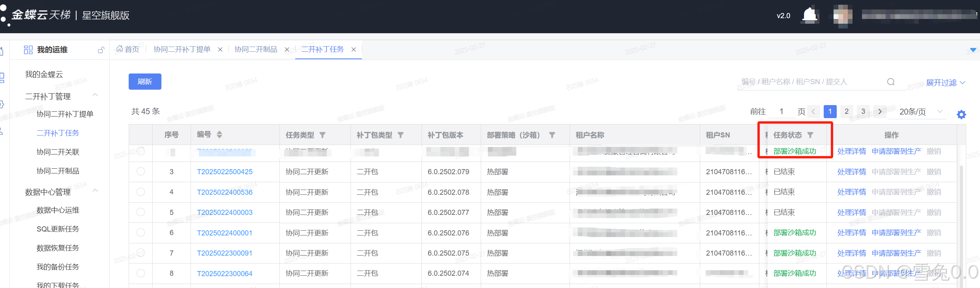Toggle sidebar pin lock icon
980x288 pixels.
101,50
